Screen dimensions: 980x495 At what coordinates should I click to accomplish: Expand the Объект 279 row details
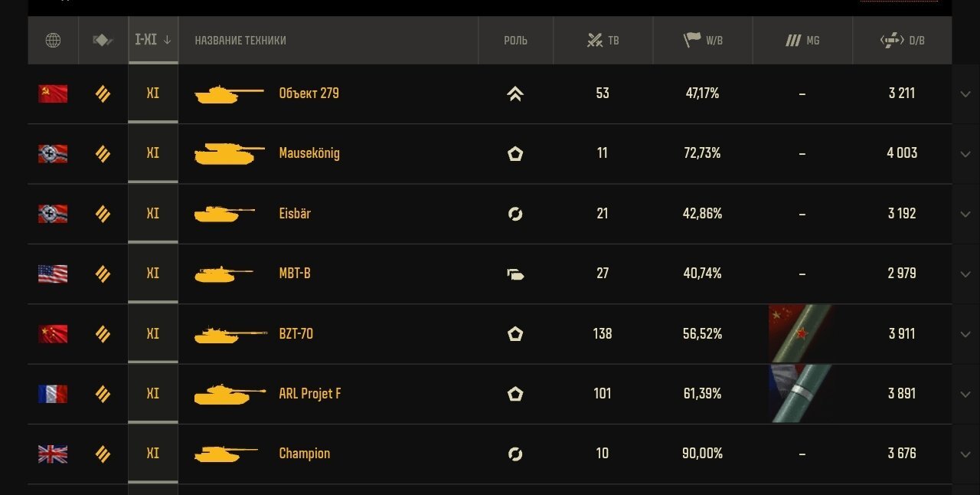(965, 93)
